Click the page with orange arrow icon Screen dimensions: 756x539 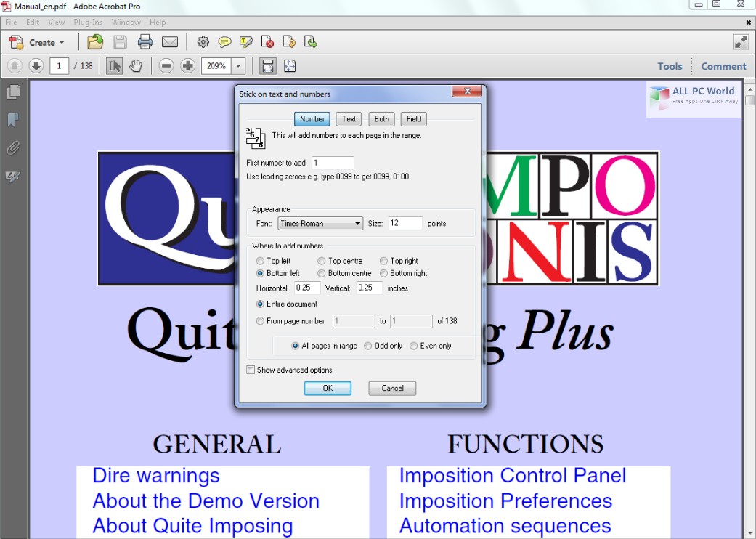coord(289,42)
